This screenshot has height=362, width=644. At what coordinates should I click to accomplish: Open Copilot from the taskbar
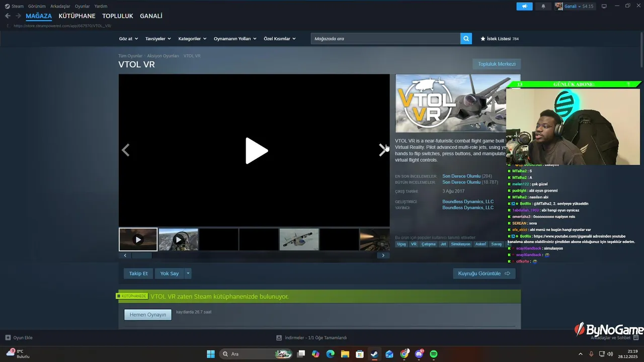315,354
